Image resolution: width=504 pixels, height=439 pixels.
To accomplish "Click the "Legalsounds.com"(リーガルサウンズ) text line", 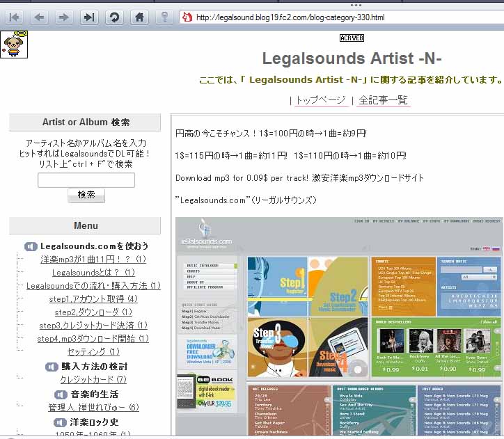I will point(246,200).
